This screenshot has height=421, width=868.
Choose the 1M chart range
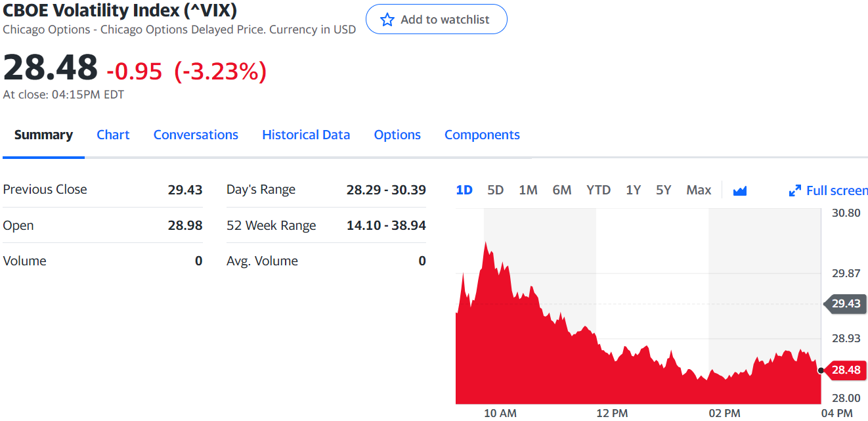click(x=528, y=190)
